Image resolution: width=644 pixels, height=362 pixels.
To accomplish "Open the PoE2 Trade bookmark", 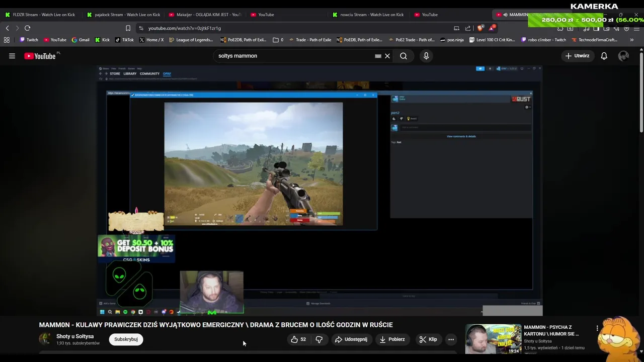I will tap(412, 40).
